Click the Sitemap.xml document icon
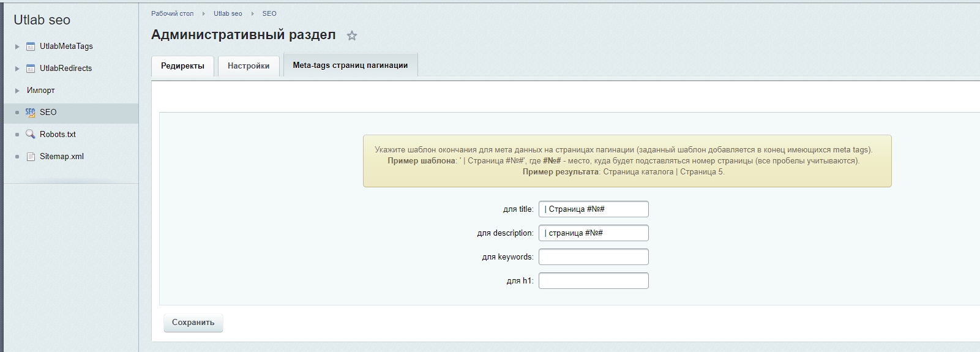This screenshot has width=980, height=352. pos(31,157)
